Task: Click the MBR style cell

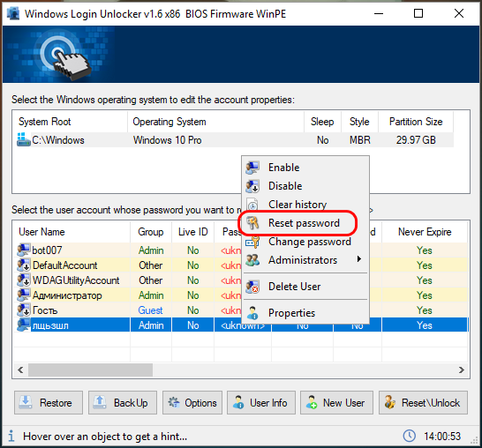Action: (x=359, y=140)
